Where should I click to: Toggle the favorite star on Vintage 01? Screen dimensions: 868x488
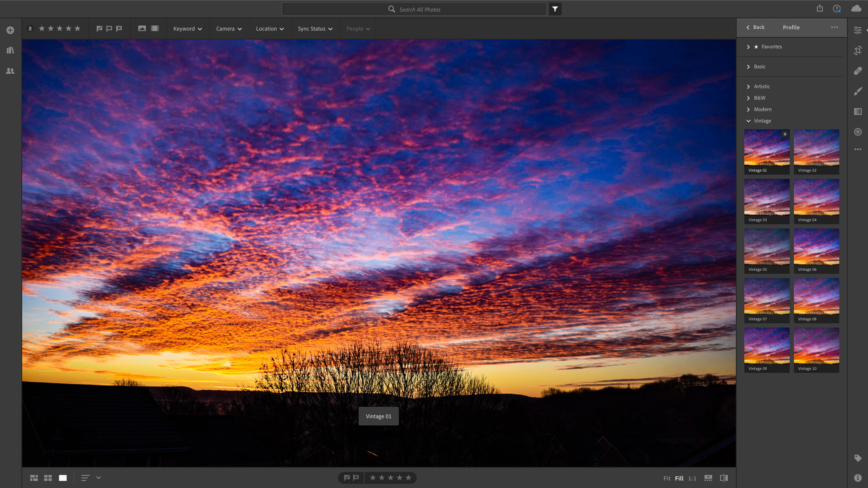[785, 134]
